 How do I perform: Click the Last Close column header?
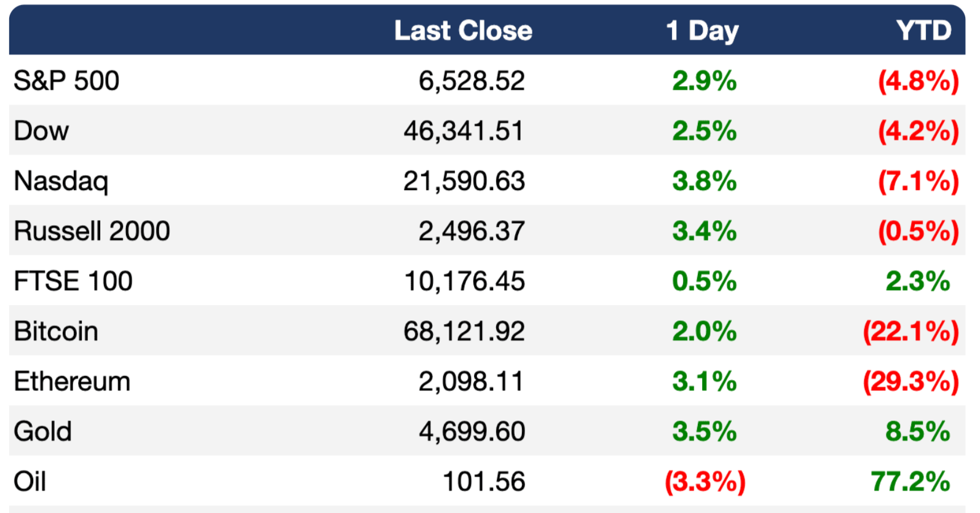pos(463,31)
